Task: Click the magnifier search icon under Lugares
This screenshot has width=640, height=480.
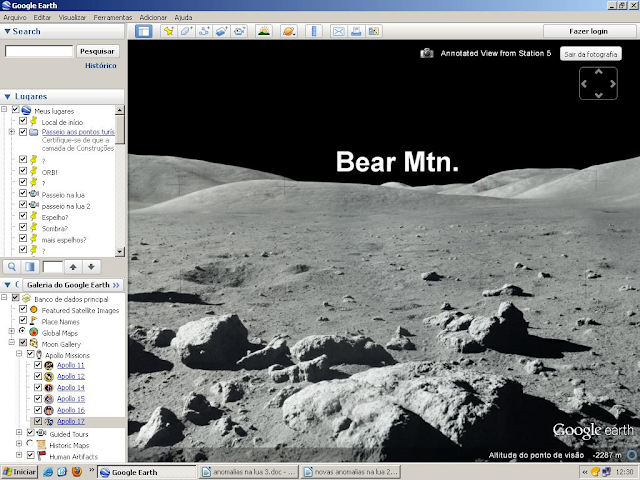Action: pos(12,267)
